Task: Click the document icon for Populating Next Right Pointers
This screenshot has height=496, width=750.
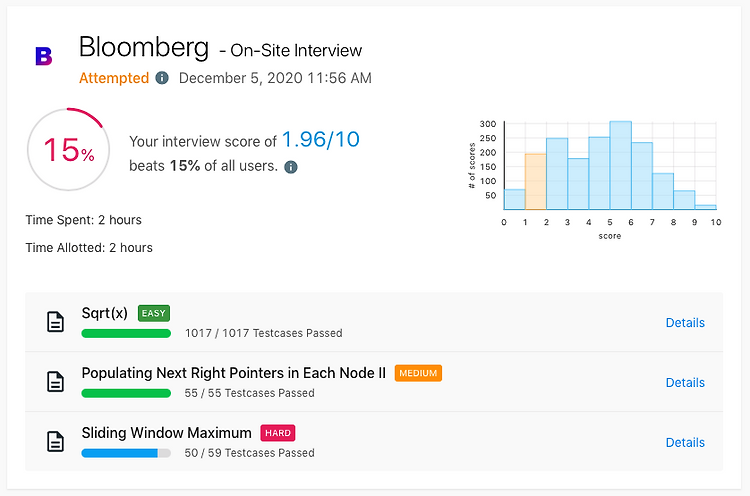Action: [x=55, y=382]
